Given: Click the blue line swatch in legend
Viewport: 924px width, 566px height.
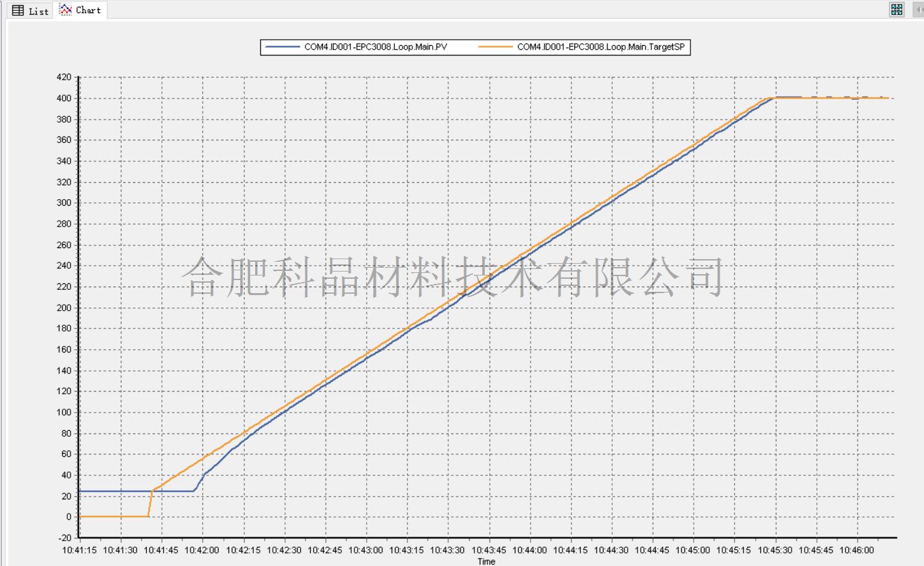Looking at the screenshot, I should click(x=283, y=47).
